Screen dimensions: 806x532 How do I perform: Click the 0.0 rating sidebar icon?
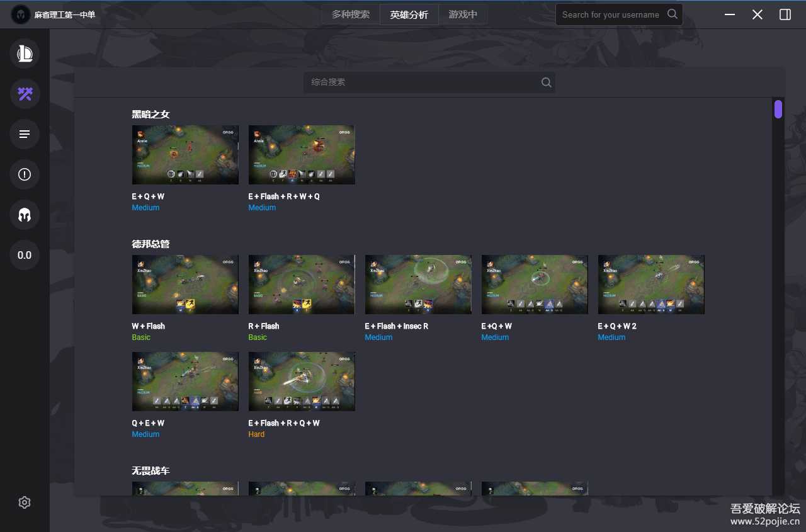pos(25,255)
